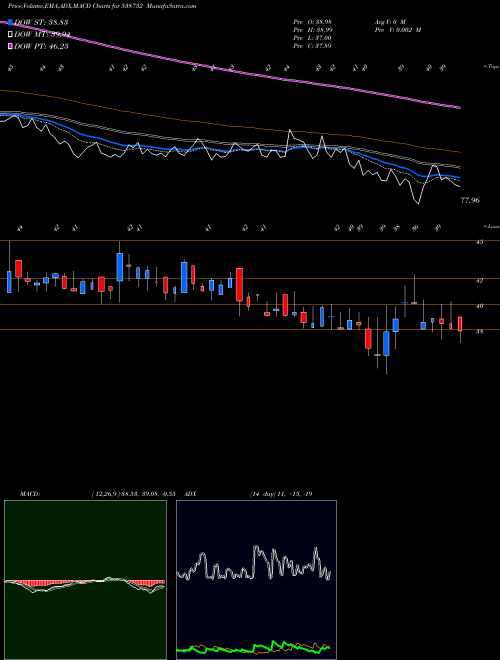Click the dark blue ADX chart panel

coord(256,580)
